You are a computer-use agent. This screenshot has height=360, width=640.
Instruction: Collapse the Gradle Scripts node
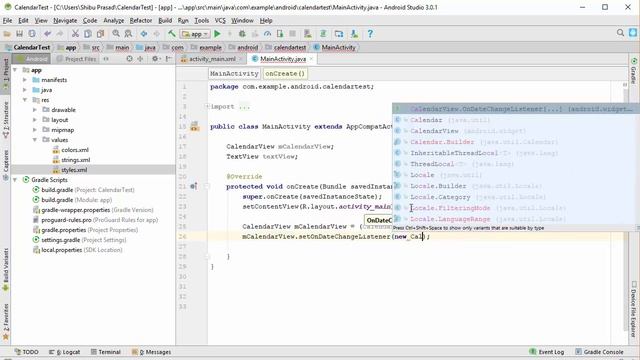tap(15, 180)
